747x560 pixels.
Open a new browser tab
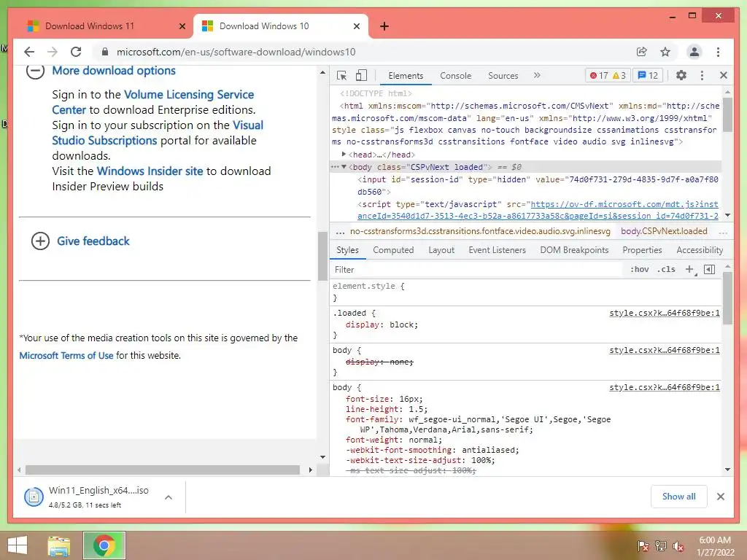coord(384,26)
